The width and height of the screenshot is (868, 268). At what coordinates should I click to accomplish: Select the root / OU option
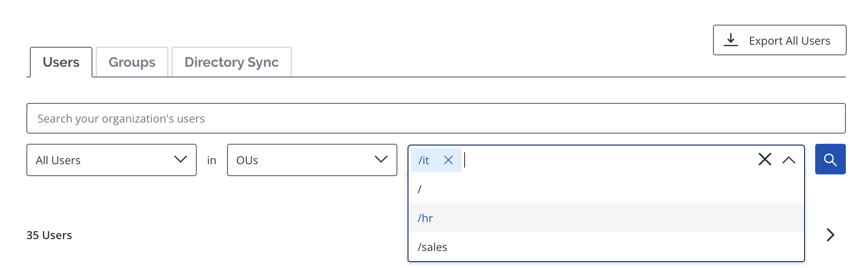[x=606, y=189]
